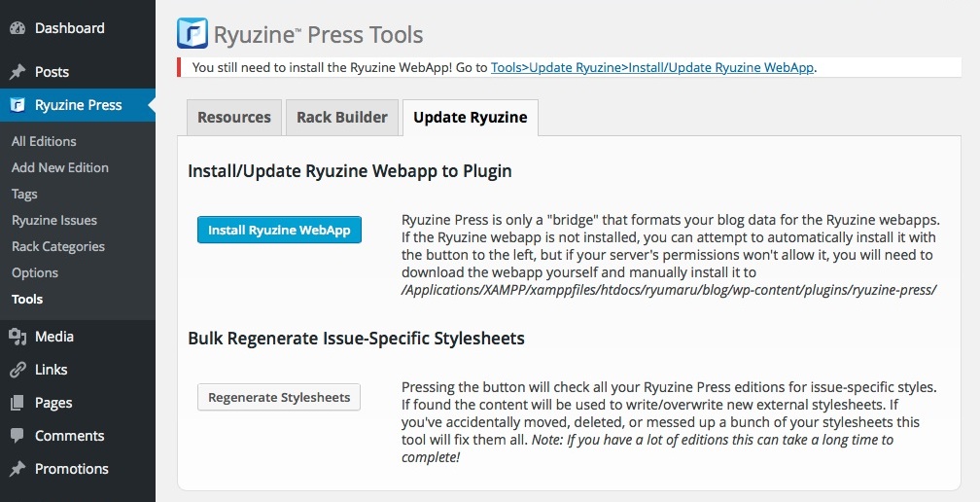Open the Rack Builder tab
Image resolution: width=980 pixels, height=502 pixels.
pos(342,118)
